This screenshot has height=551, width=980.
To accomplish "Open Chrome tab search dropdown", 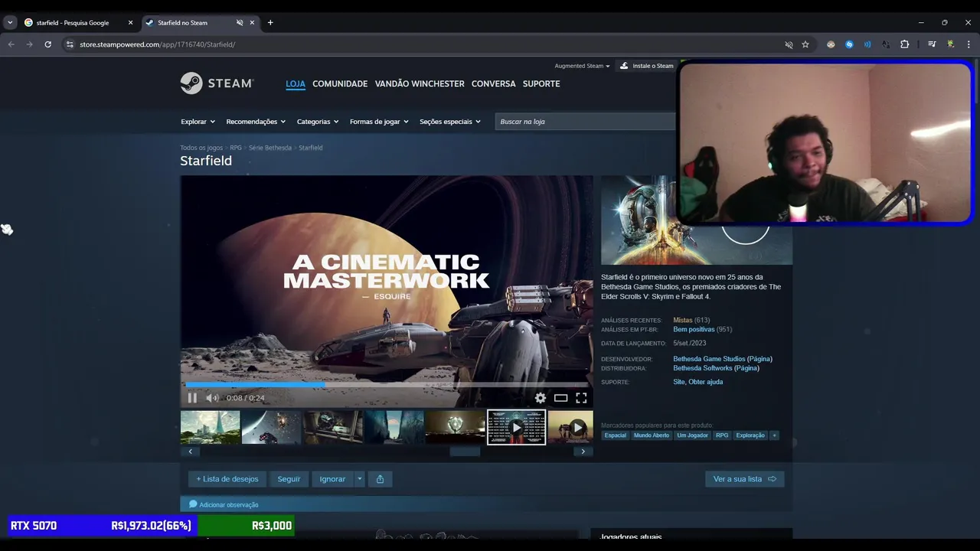I will click(x=10, y=23).
